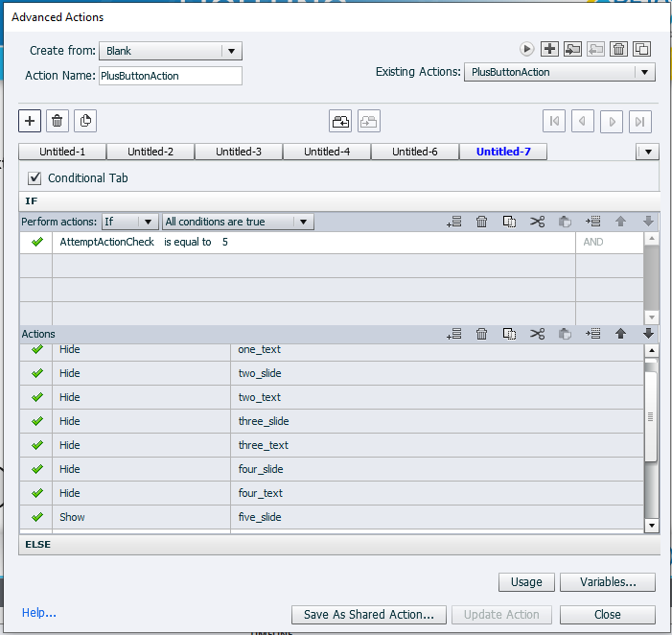
Task: Go to the last decision tab
Action: [x=640, y=122]
